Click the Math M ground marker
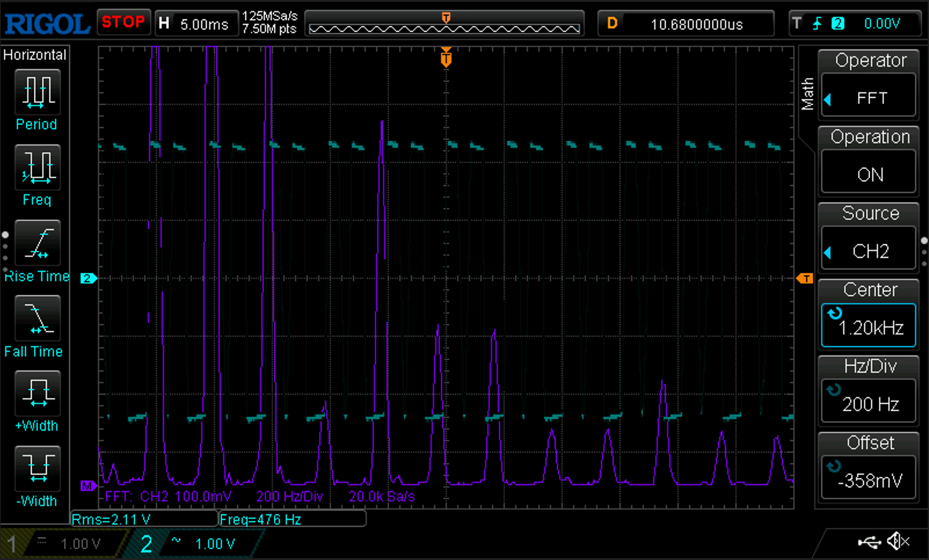The image size is (929, 560). [88, 486]
